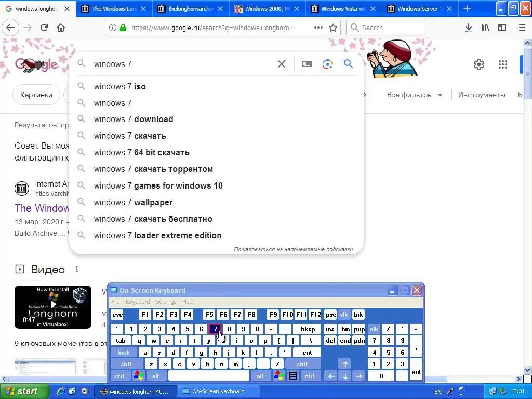
Task: Open Help menu in On-Screen Keyboard
Action: [x=188, y=302]
